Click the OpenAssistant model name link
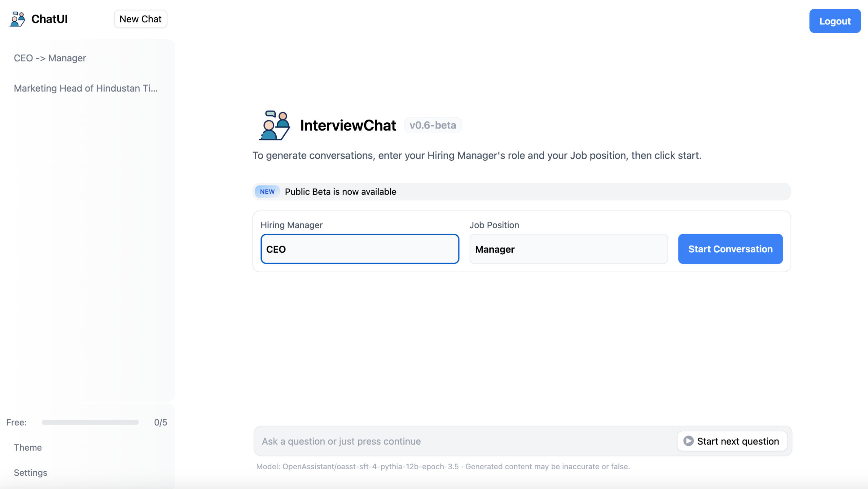Screen dimensions: 868x489 370,466
